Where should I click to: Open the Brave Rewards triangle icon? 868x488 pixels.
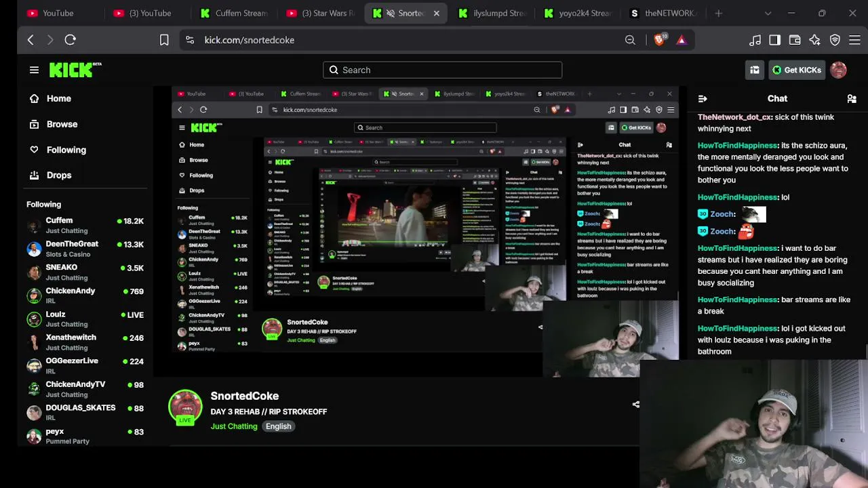pos(682,40)
